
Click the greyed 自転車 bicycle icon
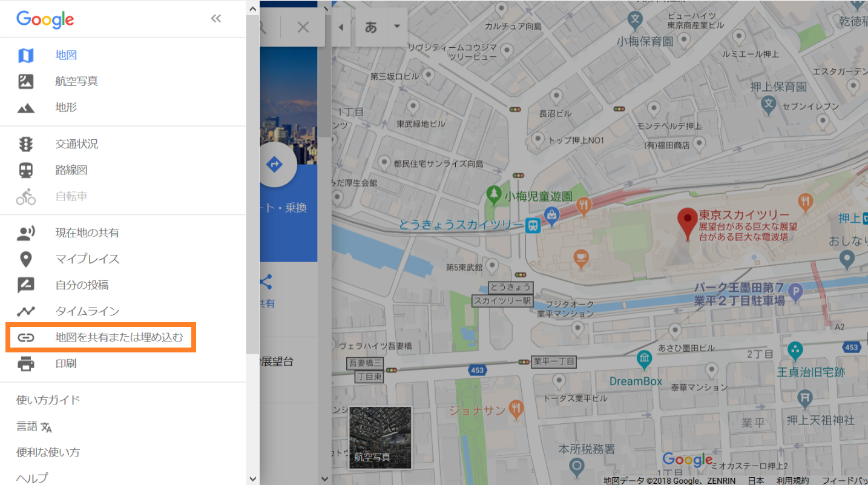coord(25,196)
